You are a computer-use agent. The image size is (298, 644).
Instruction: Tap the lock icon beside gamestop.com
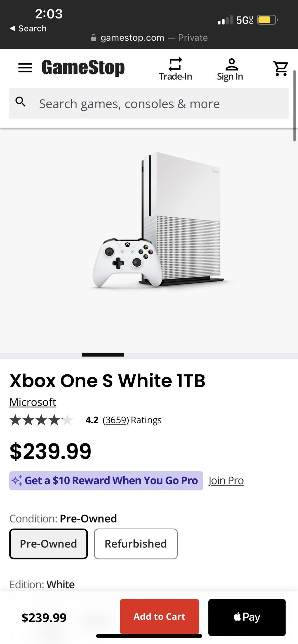pyautogui.click(x=94, y=38)
